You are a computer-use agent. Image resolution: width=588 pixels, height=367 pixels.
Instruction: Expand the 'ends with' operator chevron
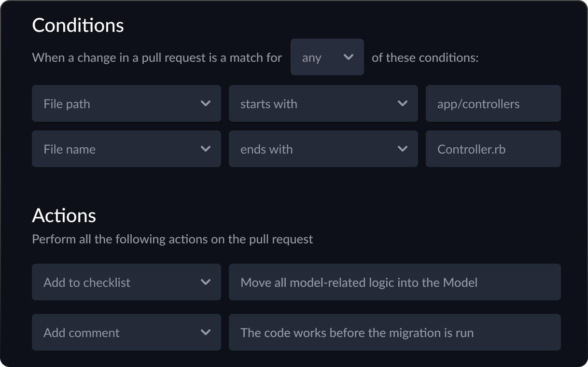point(403,149)
